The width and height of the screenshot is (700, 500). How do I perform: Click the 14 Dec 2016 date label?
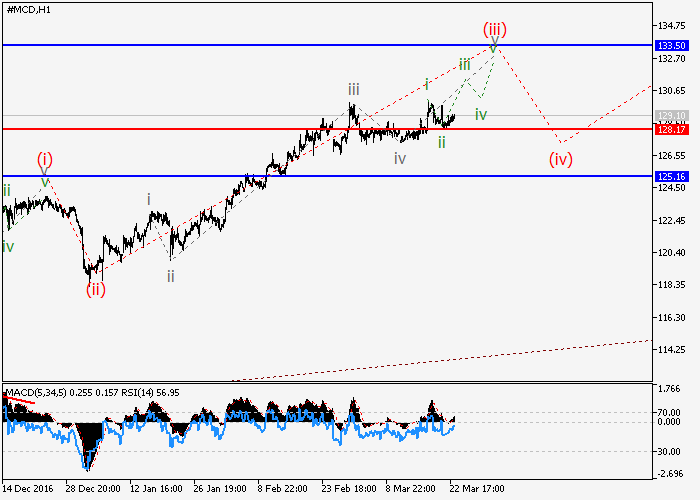[28, 489]
